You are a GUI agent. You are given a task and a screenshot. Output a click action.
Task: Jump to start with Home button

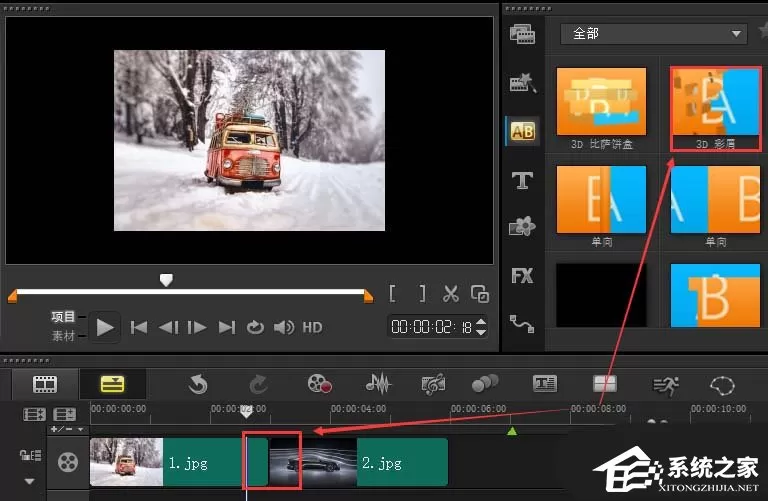coord(139,327)
